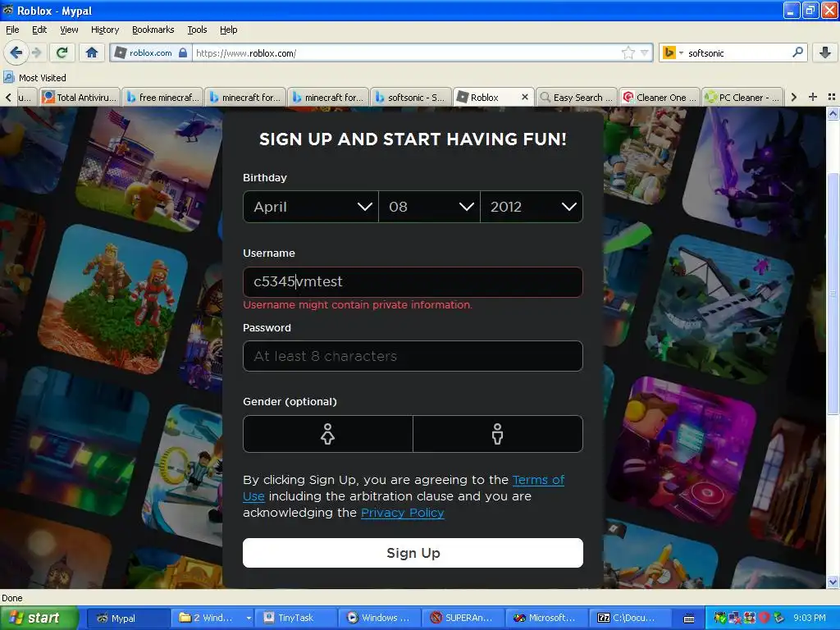This screenshot has height=630, width=840.
Task: Open the History menu
Action: click(105, 30)
